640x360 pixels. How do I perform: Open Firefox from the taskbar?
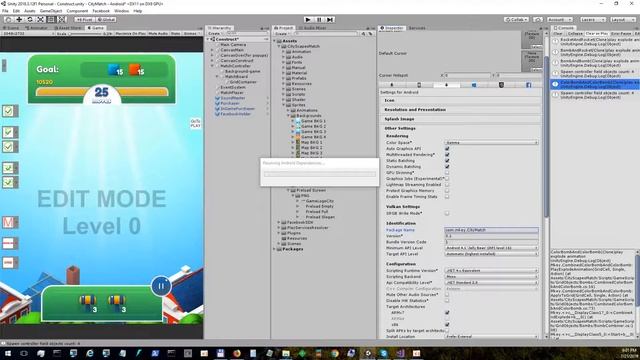[x=237, y=353]
